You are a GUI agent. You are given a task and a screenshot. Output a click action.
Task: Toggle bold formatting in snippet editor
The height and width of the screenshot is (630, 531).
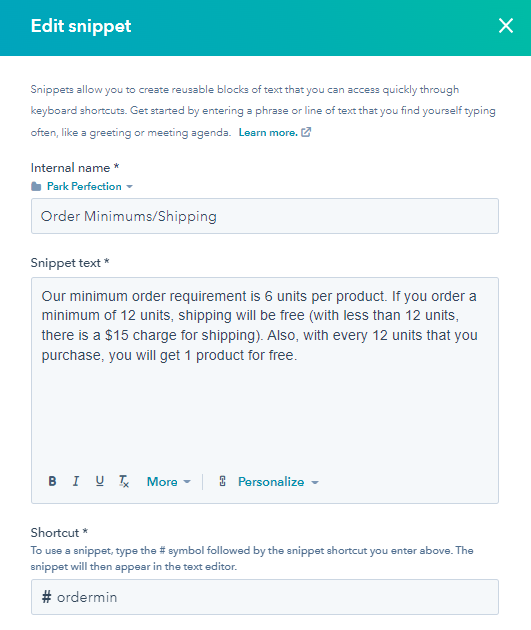52,481
